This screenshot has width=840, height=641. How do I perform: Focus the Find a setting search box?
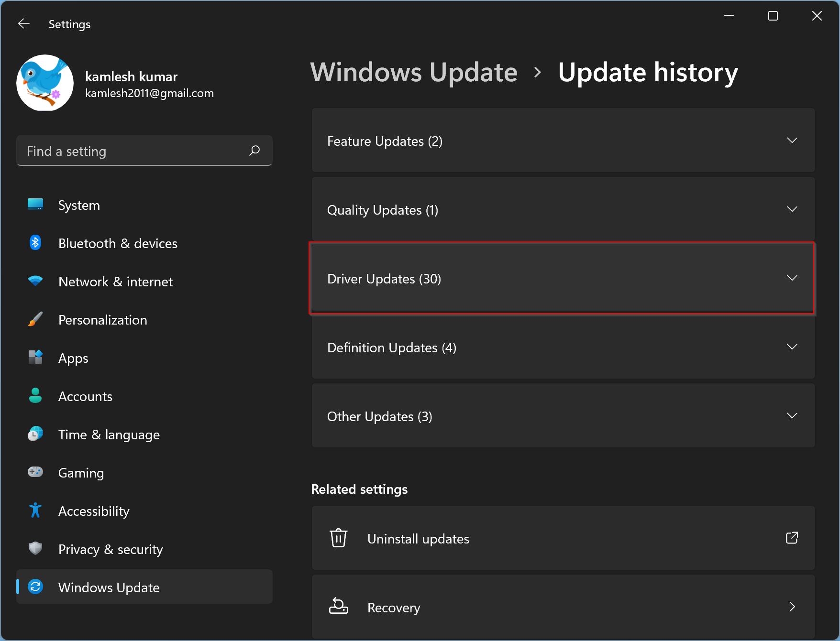pyautogui.click(x=144, y=151)
